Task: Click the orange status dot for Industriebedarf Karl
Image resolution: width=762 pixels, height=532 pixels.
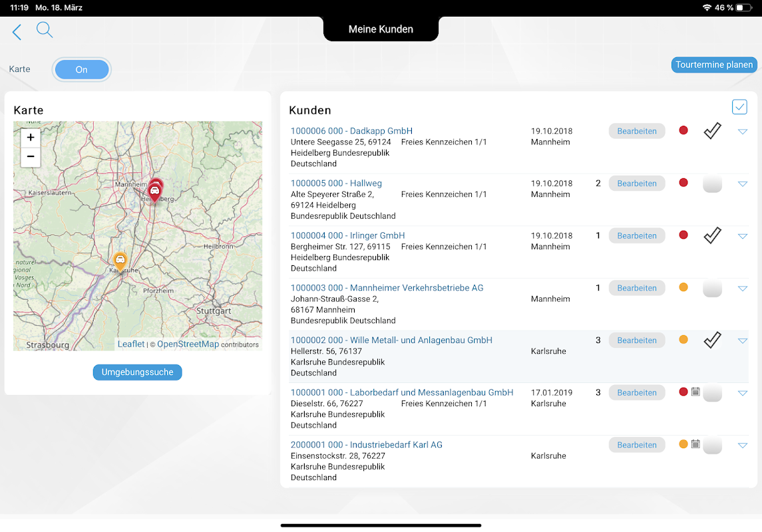Action: (x=683, y=444)
